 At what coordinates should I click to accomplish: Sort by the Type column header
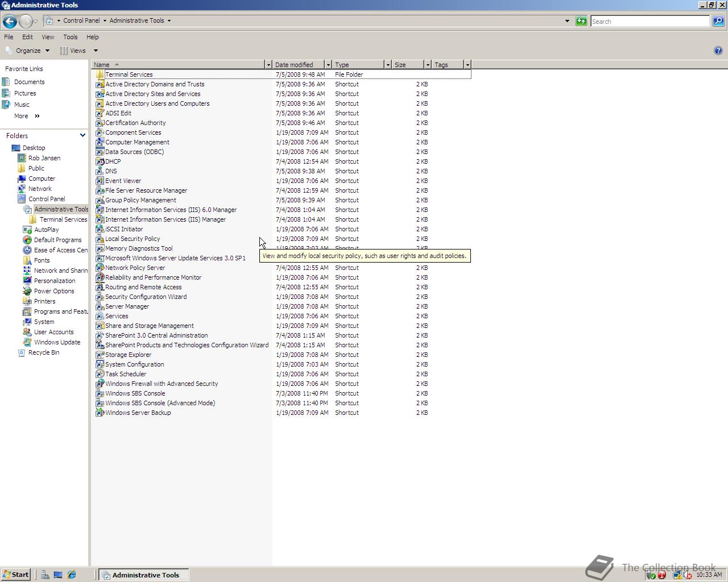coord(359,65)
